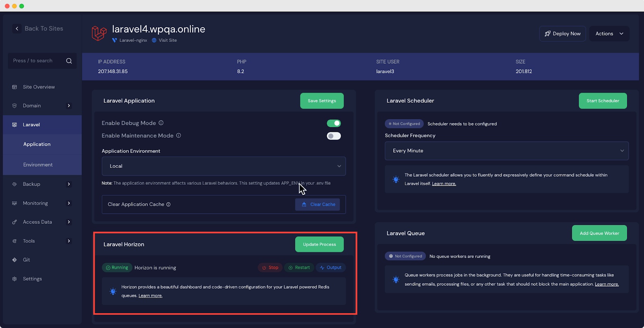Turn on Enable Maintenance Mode toggle
Image resolution: width=644 pixels, height=328 pixels.
(334, 136)
